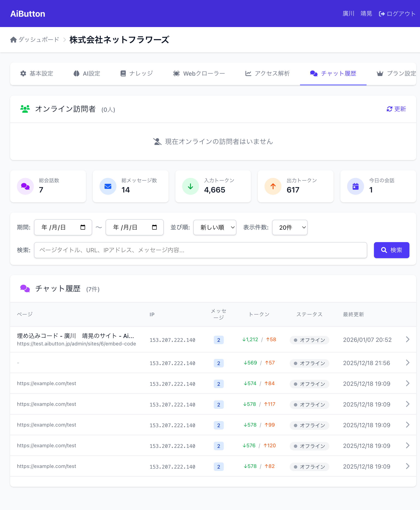Open end date calendar picker icon
Viewport: 420px width, 510px height.
[x=154, y=227]
